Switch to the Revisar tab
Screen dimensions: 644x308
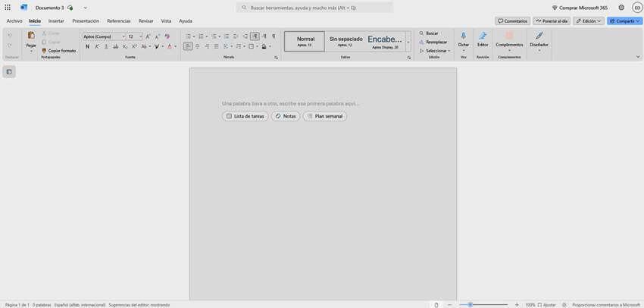point(145,21)
